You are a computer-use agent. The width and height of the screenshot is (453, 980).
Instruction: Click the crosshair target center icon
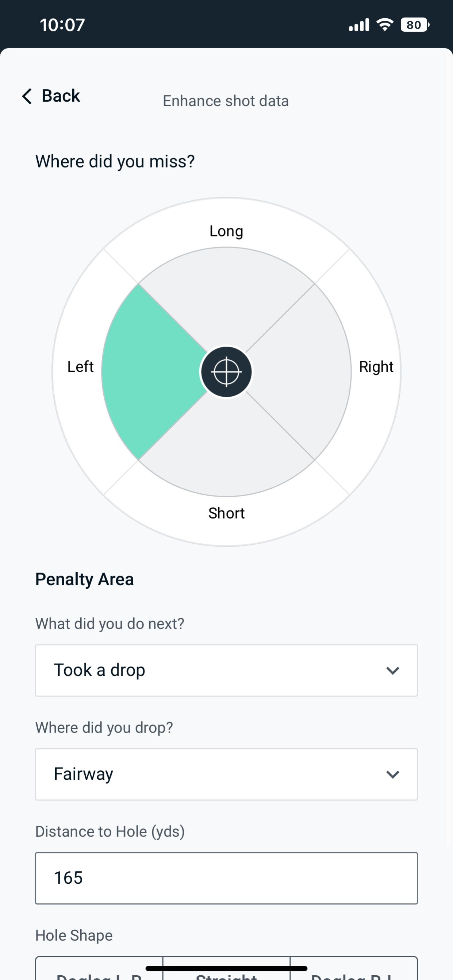tap(226, 372)
